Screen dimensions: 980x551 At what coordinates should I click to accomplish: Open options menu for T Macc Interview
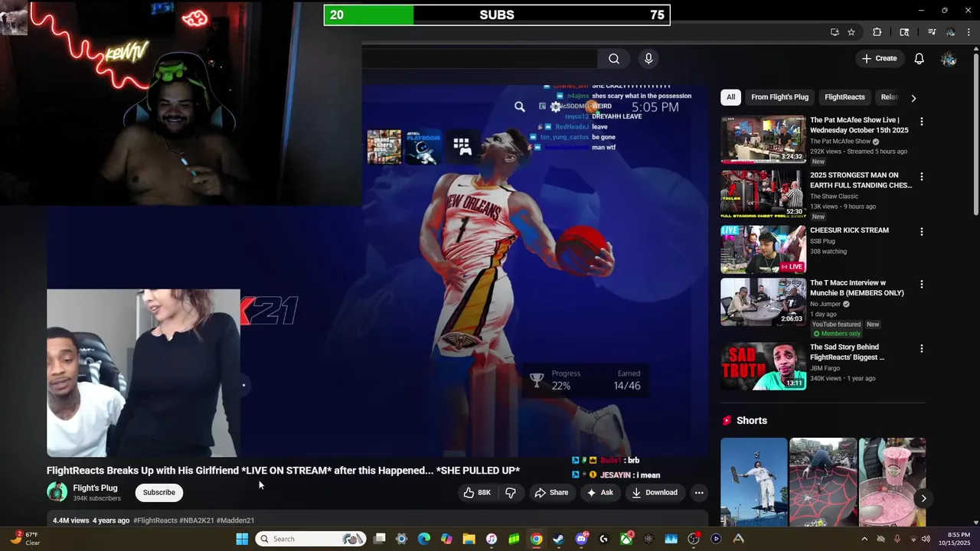tap(921, 285)
